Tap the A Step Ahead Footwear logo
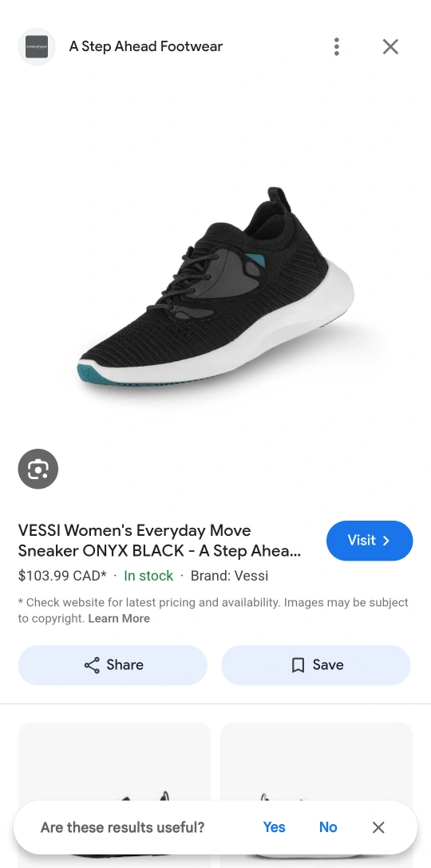Image resolution: width=431 pixels, height=868 pixels. click(37, 46)
